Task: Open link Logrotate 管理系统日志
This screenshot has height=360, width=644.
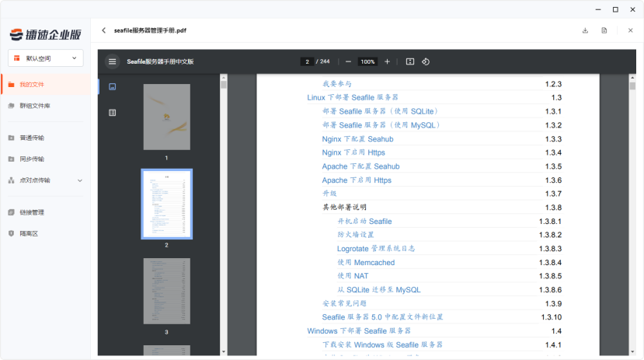Action: 376,249
